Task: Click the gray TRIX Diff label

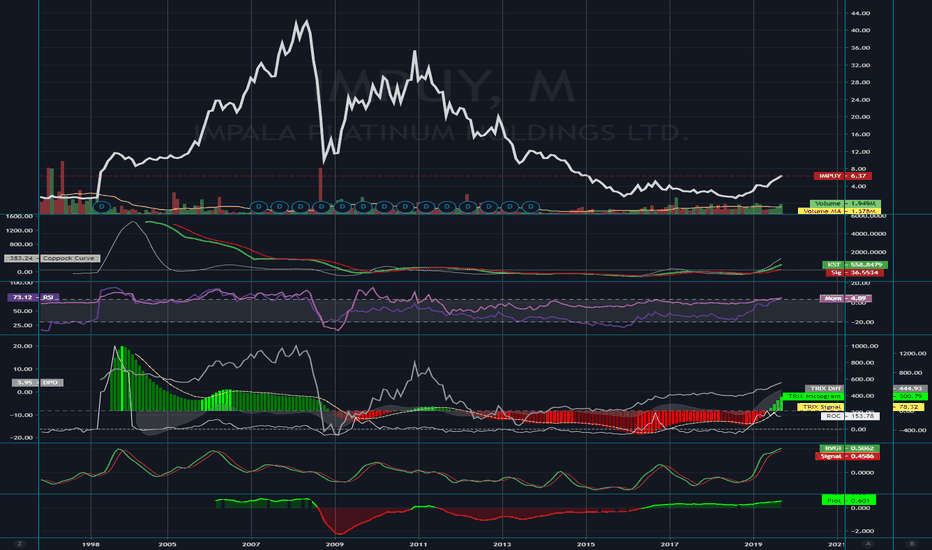Action: [824, 388]
